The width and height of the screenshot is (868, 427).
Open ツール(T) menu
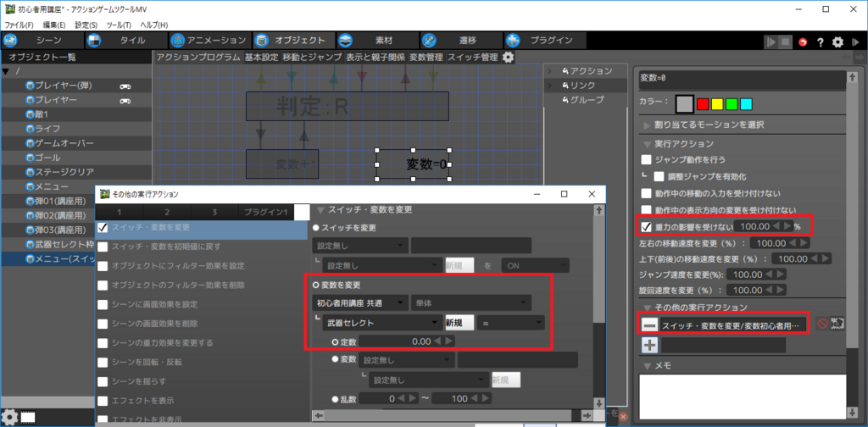click(119, 25)
